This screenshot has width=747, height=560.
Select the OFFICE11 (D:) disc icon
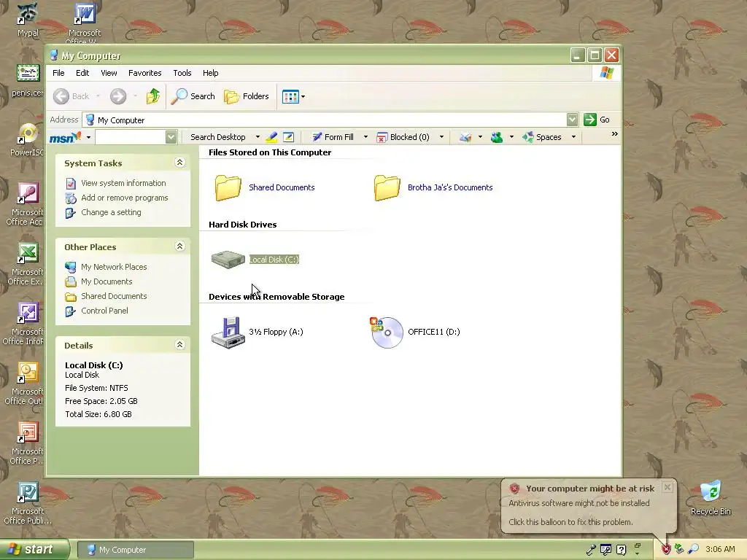click(387, 332)
